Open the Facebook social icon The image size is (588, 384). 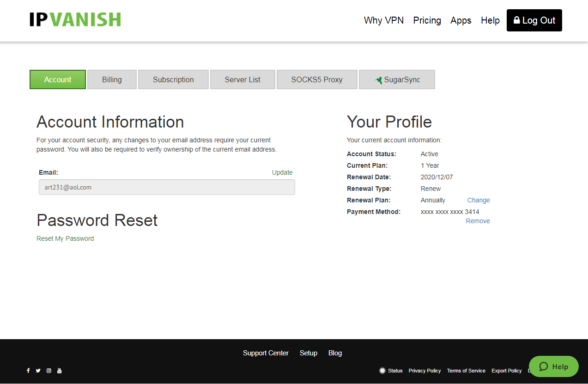[x=28, y=371]
